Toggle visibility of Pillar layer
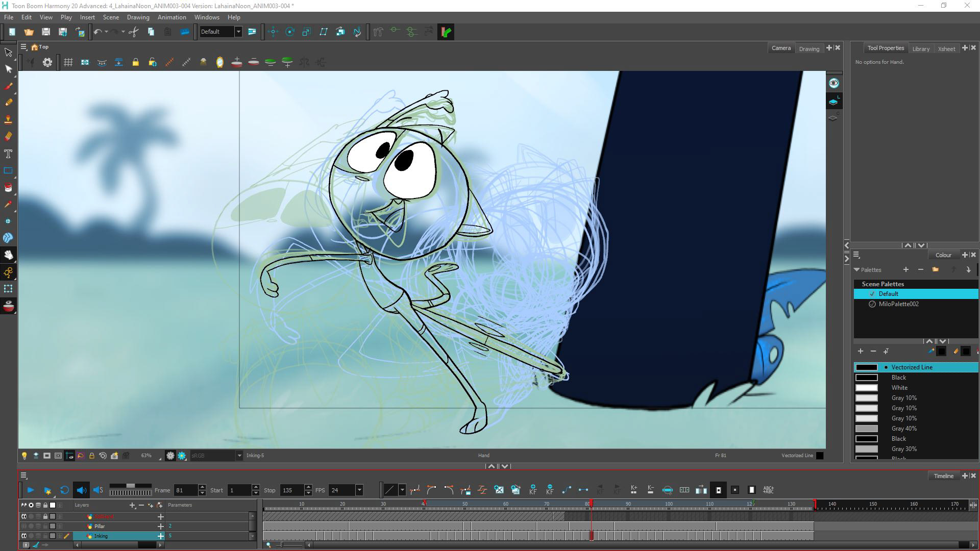 coord(23,526)
